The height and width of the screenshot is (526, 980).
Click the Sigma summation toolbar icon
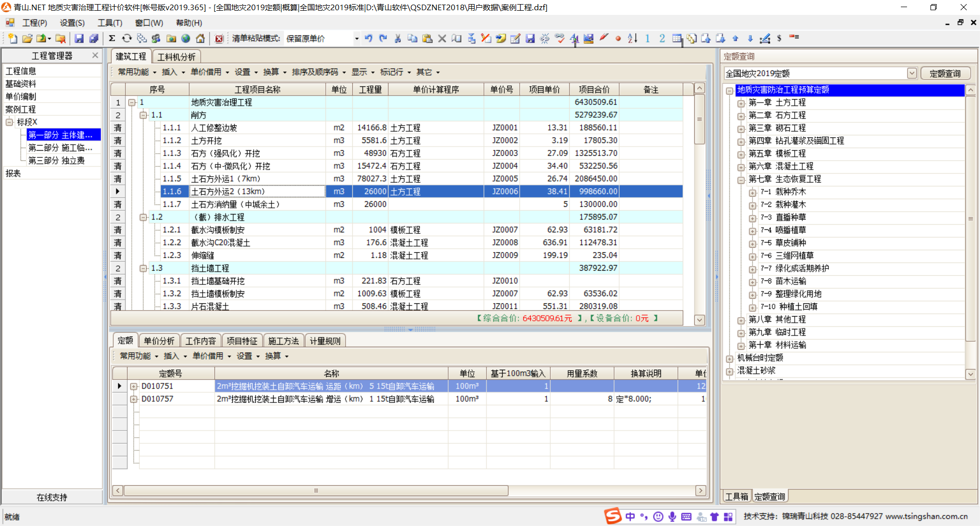point(112,38)
